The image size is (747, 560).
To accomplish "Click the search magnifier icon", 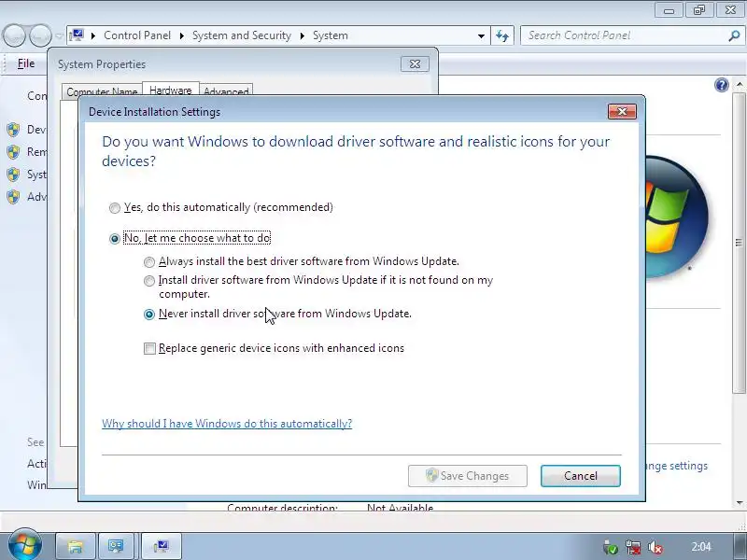I will coord(734,35).
